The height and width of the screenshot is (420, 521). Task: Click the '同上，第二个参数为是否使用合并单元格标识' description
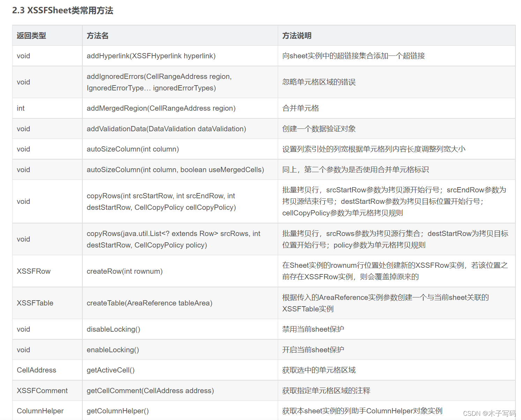coord(356,170)
